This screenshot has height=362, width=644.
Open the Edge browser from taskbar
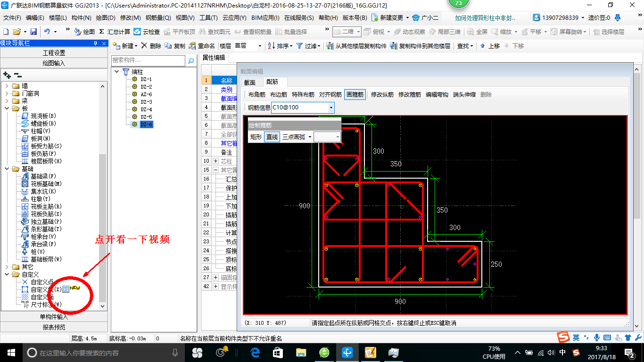pyautogui.click(x=256, y=352)
